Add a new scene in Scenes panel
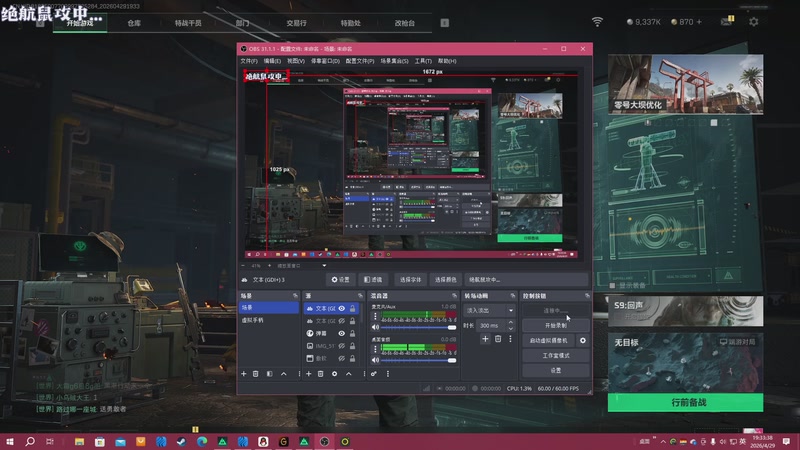The image size is (800, 450). point(243,374)
